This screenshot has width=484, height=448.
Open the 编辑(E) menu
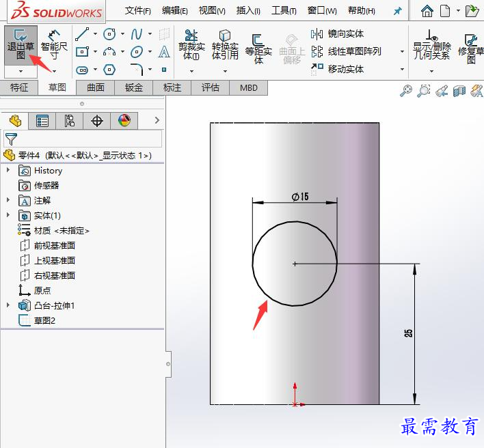coord(175,11)
